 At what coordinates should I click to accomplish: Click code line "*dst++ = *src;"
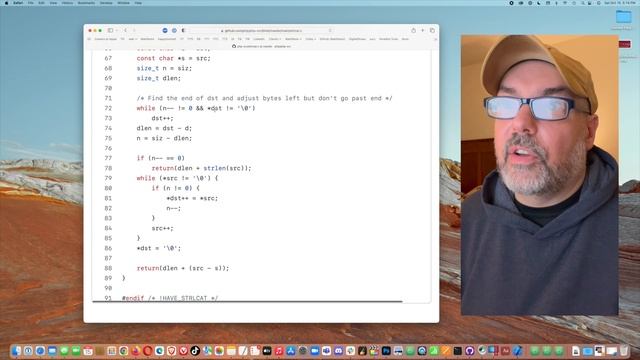click(x=192, y=198)
